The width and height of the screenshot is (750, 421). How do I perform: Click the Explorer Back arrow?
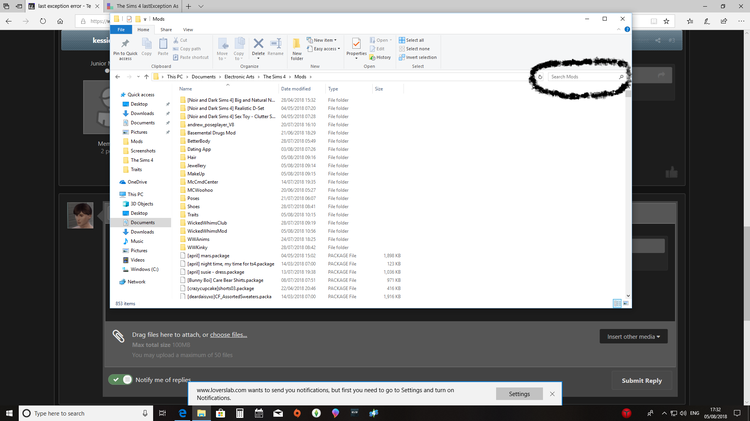click(x=118, y=77)
